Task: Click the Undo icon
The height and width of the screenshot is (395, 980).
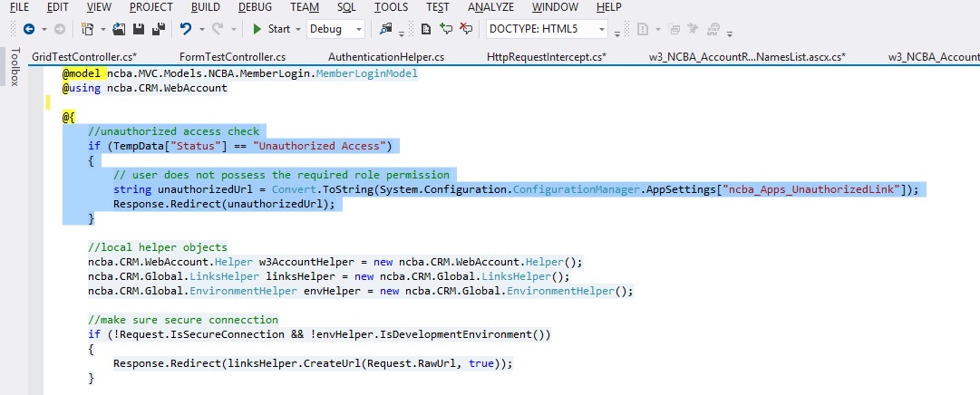Action: pos(186,29)
